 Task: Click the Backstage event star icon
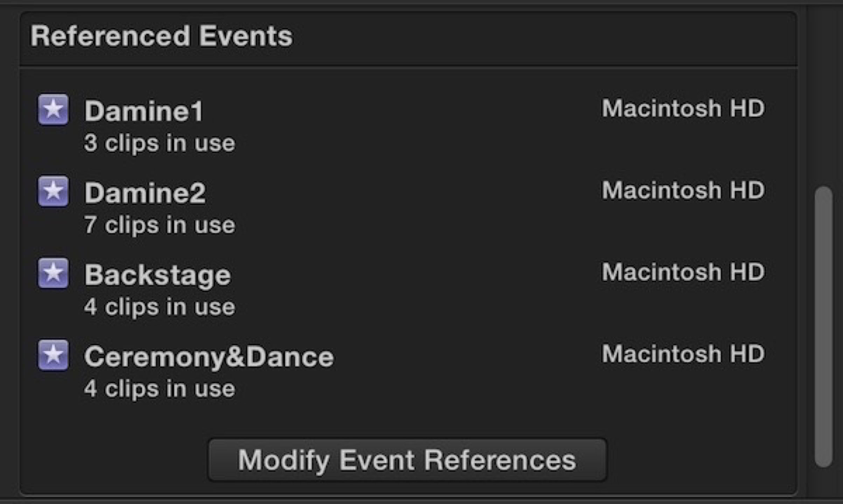point(53,273)
